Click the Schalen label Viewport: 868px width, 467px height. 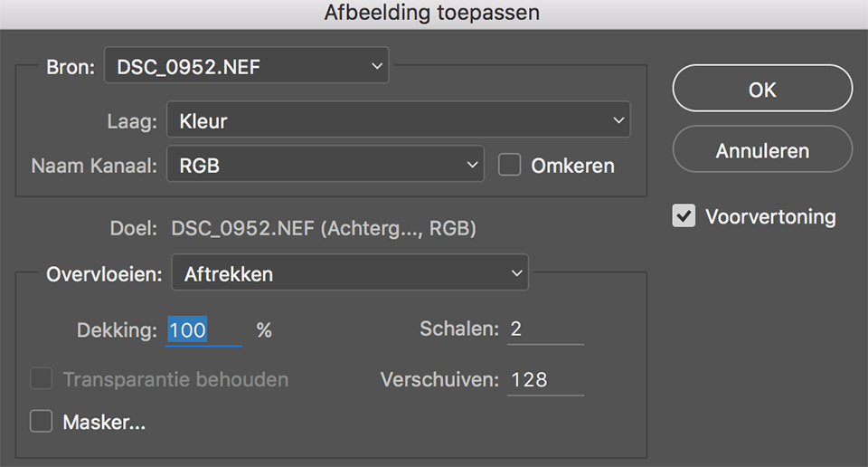point(458,329)
